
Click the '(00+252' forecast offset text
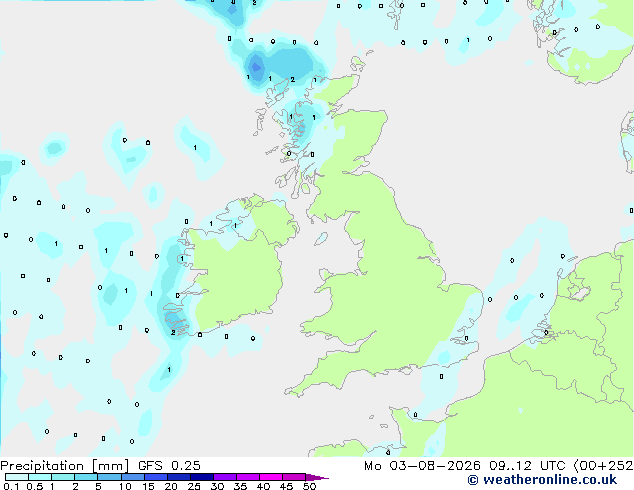coord(603,466)
